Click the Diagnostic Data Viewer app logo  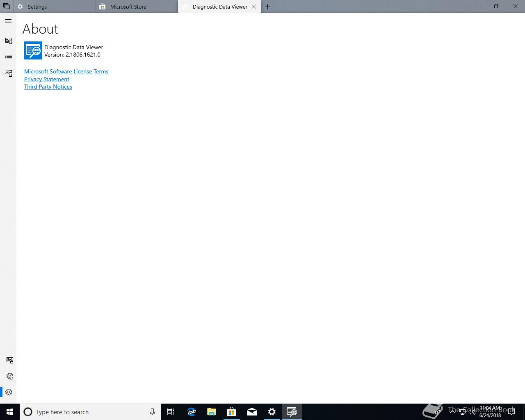click(33, 50)
